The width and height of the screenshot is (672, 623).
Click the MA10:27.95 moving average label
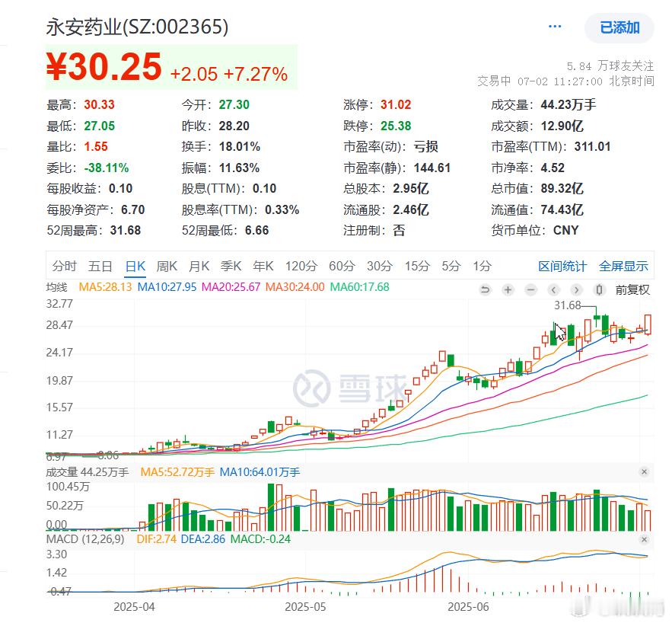point(167,287)
